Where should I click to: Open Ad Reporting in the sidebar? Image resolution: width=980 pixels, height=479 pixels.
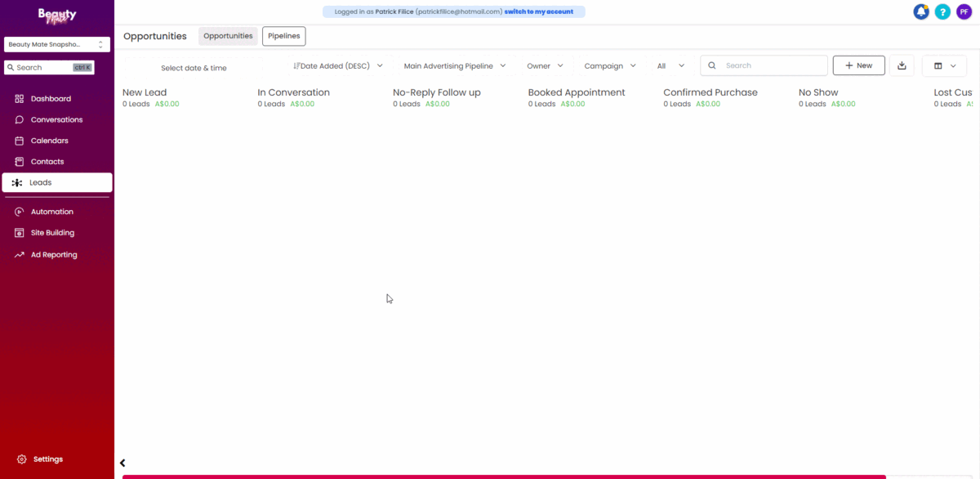point(54,255)
